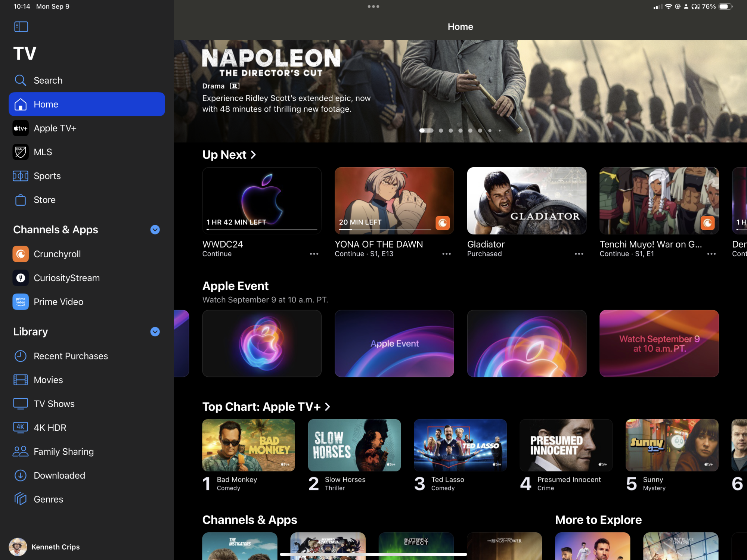Open the Search magnifier icon
Image resolution: width=747 pixels, height=560 pixels.
20,80
